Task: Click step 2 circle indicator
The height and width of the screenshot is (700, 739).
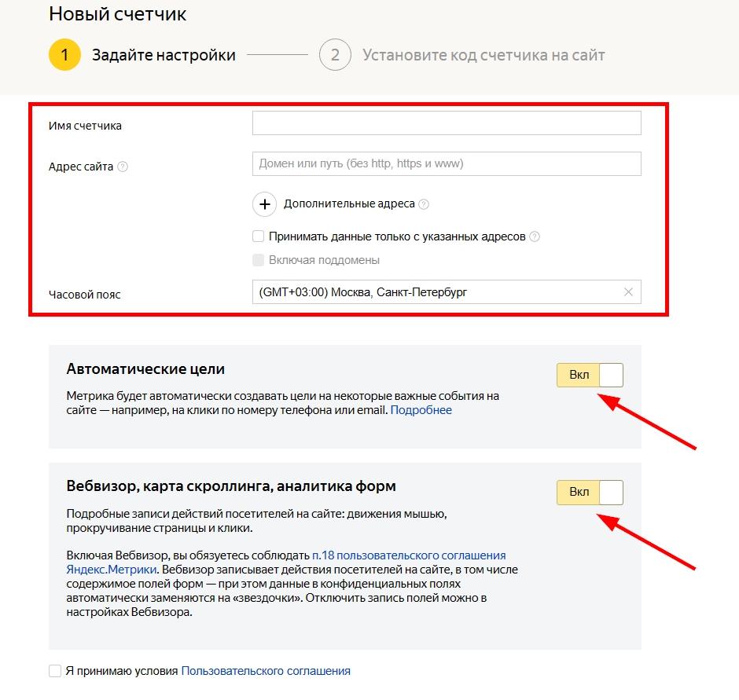Action: coord(335,55)
